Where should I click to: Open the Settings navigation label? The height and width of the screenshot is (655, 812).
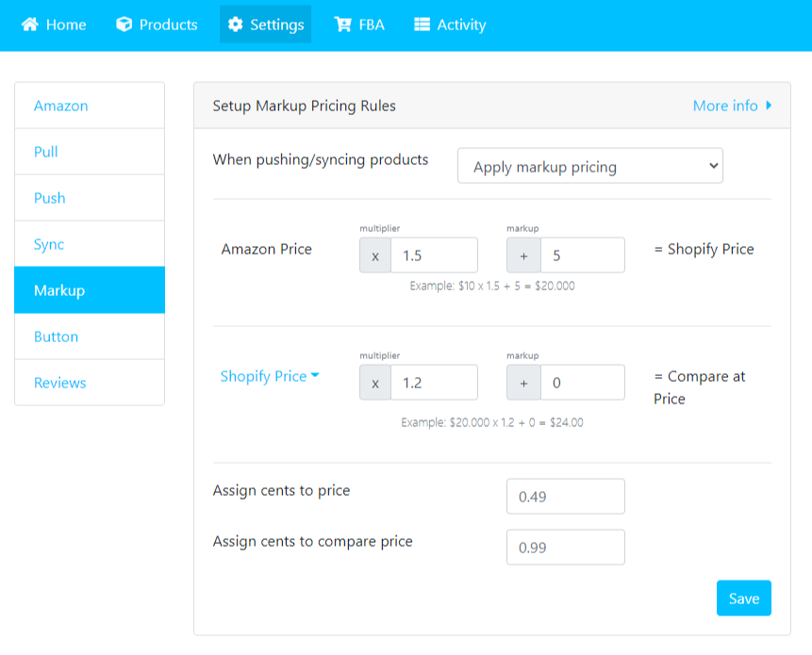(277, 25)
